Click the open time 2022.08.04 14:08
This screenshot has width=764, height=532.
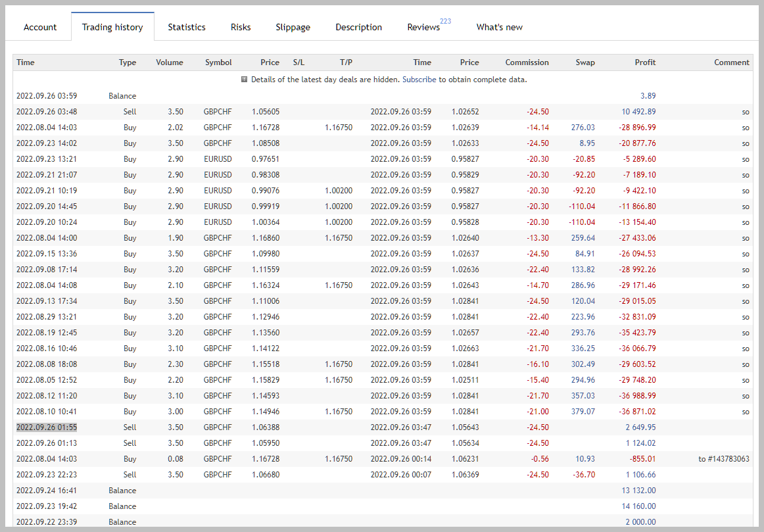point(47,285)
